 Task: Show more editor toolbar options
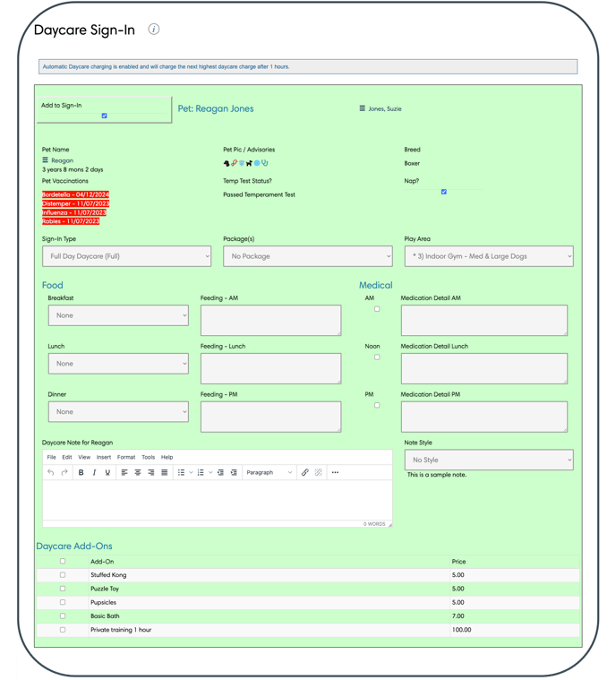(x=335, y=472)
